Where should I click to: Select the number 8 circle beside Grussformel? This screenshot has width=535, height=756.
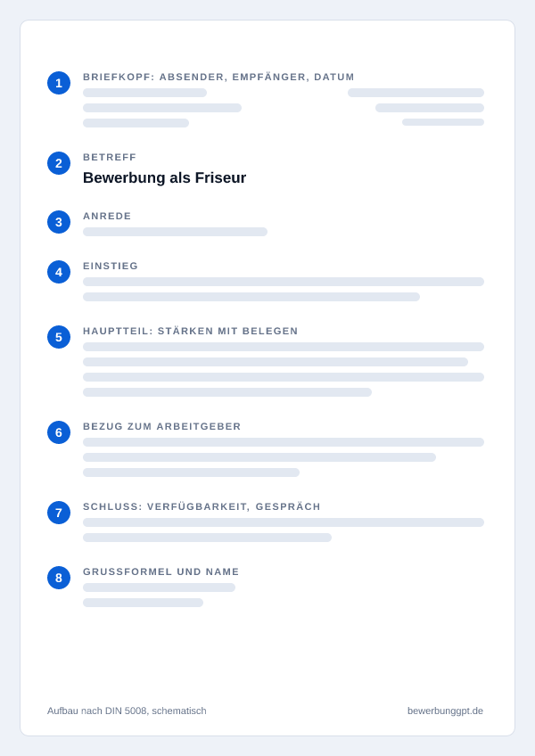(x=59, y=578)
